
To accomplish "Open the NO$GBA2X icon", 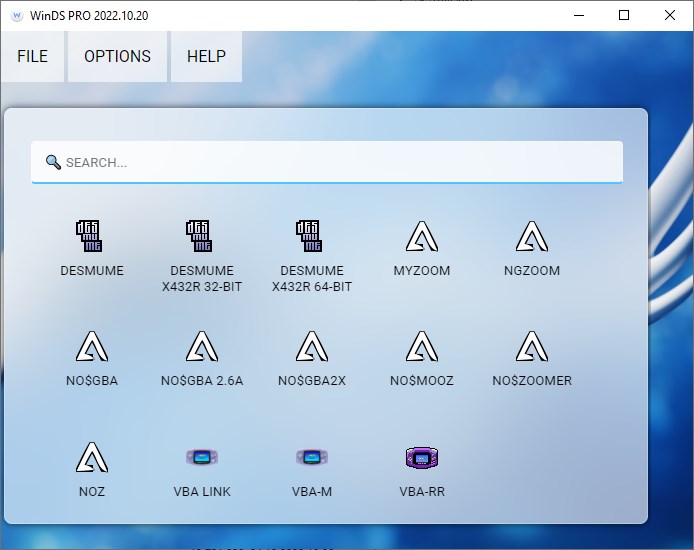I will coord(312,346).
